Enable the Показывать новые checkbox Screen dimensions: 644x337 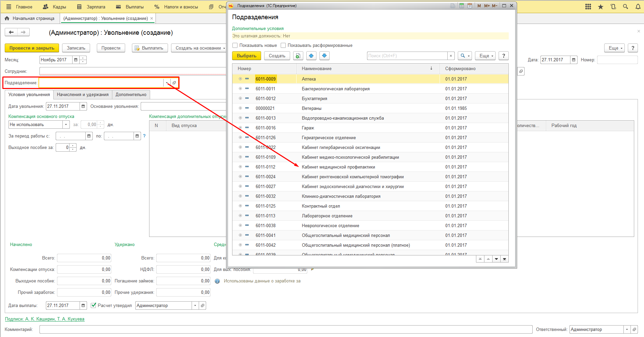point(235,45)
